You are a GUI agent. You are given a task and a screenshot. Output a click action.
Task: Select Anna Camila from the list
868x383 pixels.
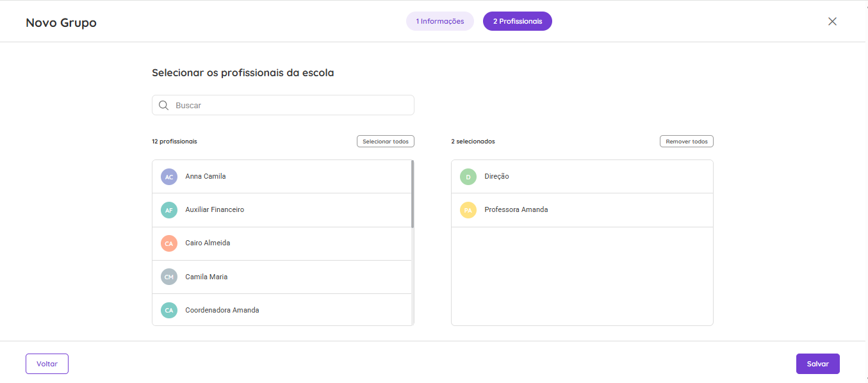tap(281, 177)
